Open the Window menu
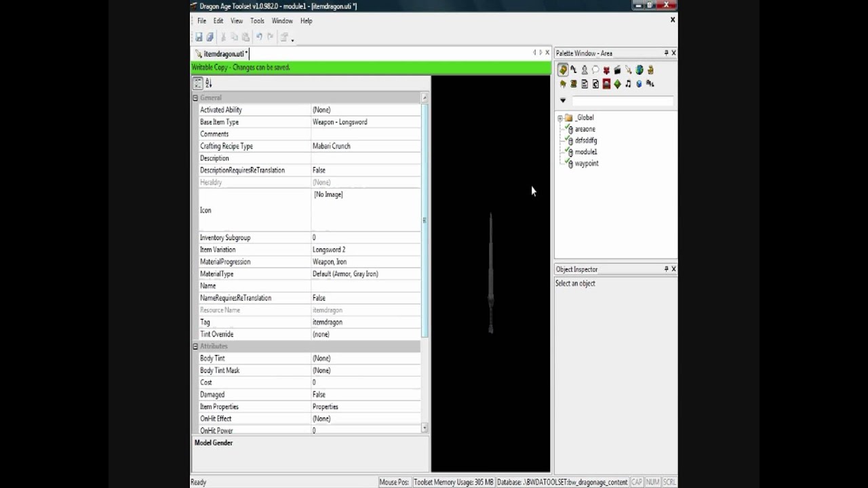This screenshot has height=488, width=868. coord(282,21)
